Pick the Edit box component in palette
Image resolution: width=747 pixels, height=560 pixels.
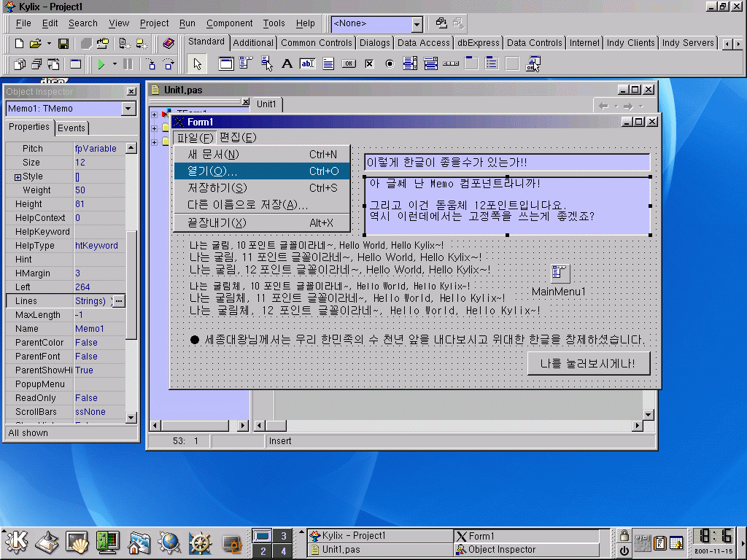tap(307, 63)
